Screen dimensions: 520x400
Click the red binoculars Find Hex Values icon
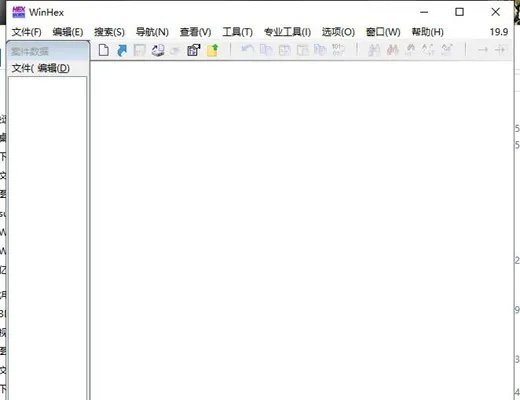pyautogui.click(x=392, y=50)
